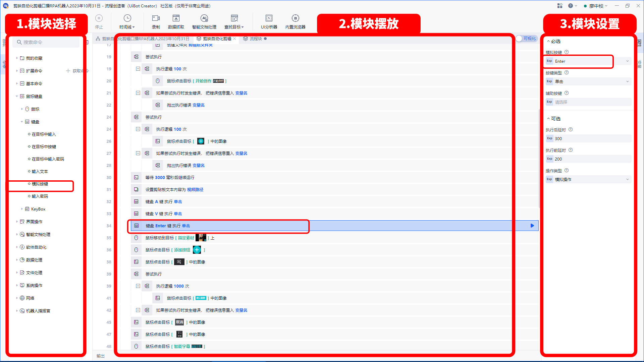The height and width of the screenshot is (362, 644).
Task: Expand the KeyBox node
Action: (x=22, y=209)
